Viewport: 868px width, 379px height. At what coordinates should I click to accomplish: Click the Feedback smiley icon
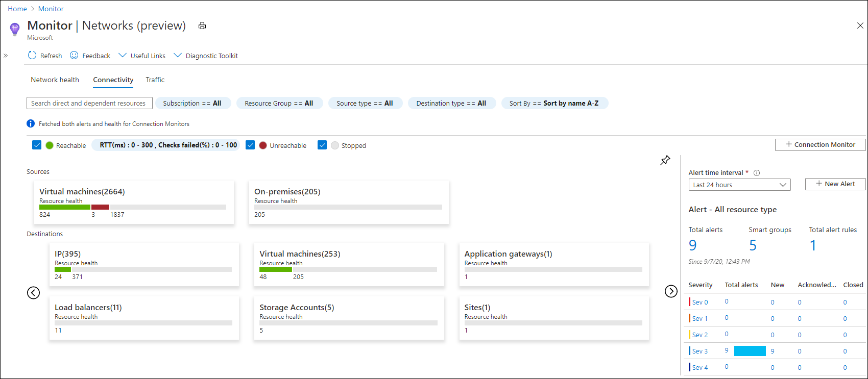(x=74, y=55)
